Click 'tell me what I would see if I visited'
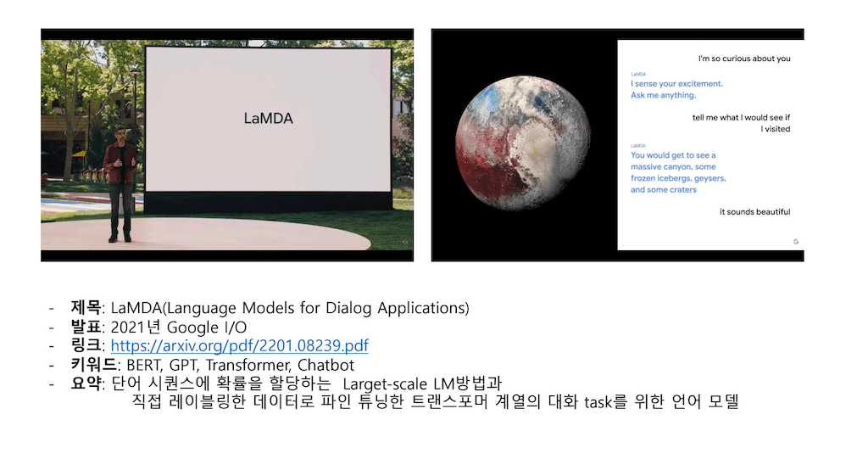The height and width of the screenshot is (459, 868). click(741, 123)
